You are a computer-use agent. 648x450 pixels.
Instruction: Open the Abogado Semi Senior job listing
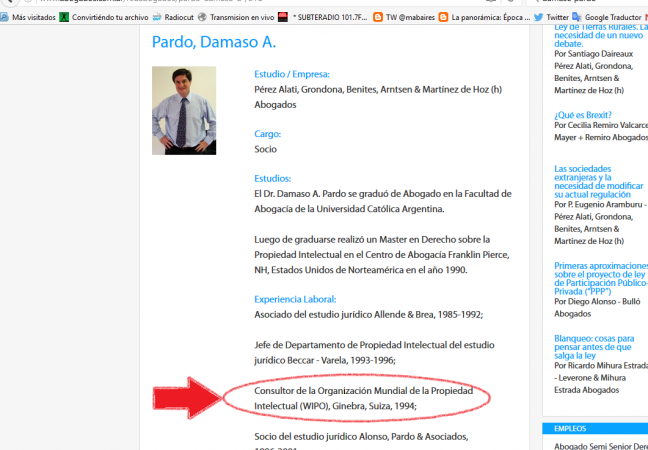click(601, 446)
